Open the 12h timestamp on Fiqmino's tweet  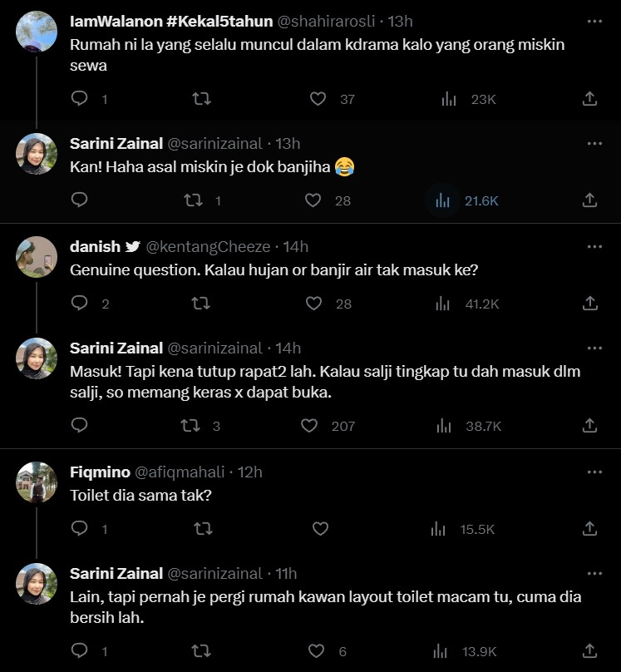250,472
